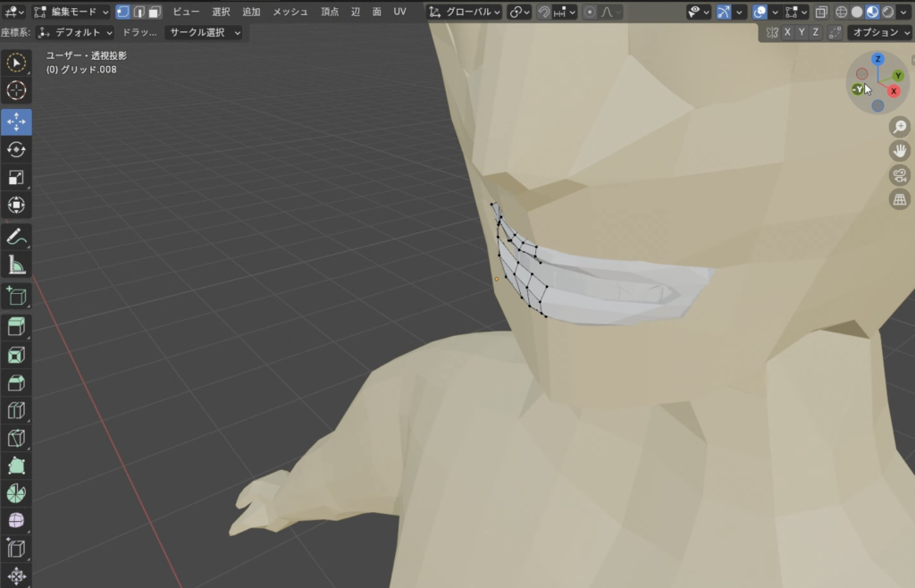Expand the オプション dropdown
Screen dimensions: 915x588
(880, 33)
